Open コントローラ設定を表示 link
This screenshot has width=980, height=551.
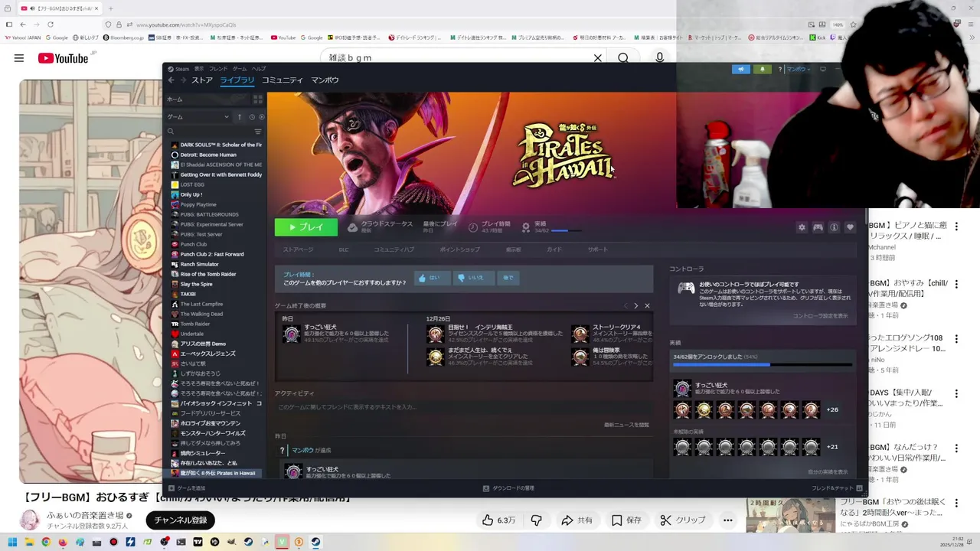[820, 316]
